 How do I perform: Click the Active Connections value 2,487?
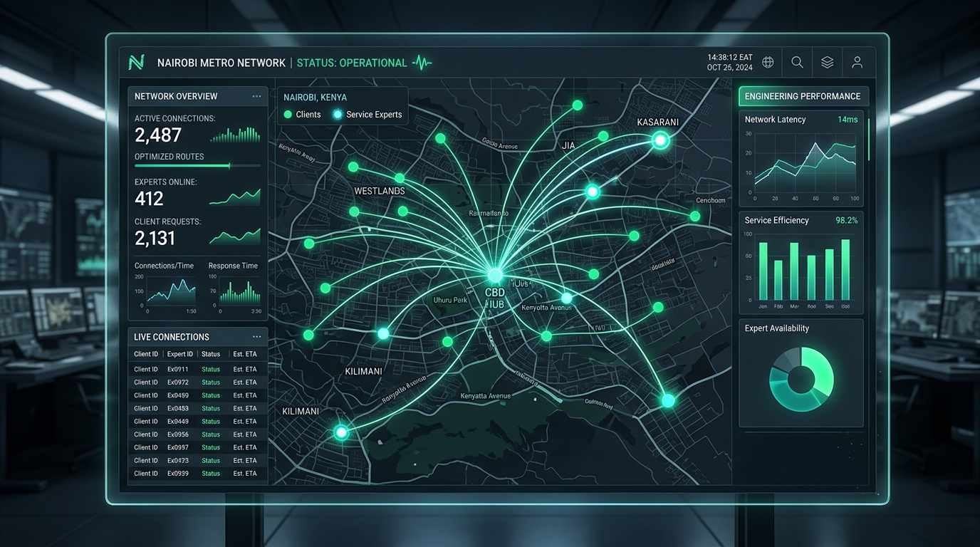click(158, 135)
